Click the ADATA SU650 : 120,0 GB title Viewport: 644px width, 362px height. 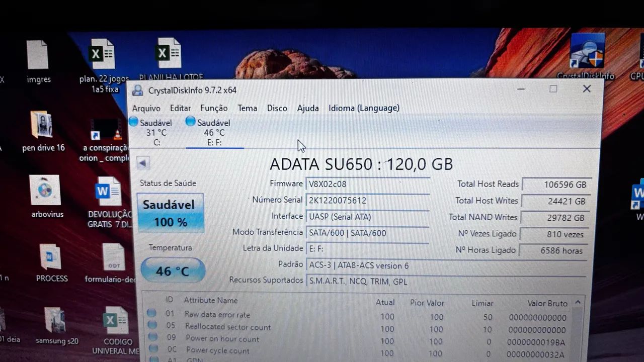361,164
